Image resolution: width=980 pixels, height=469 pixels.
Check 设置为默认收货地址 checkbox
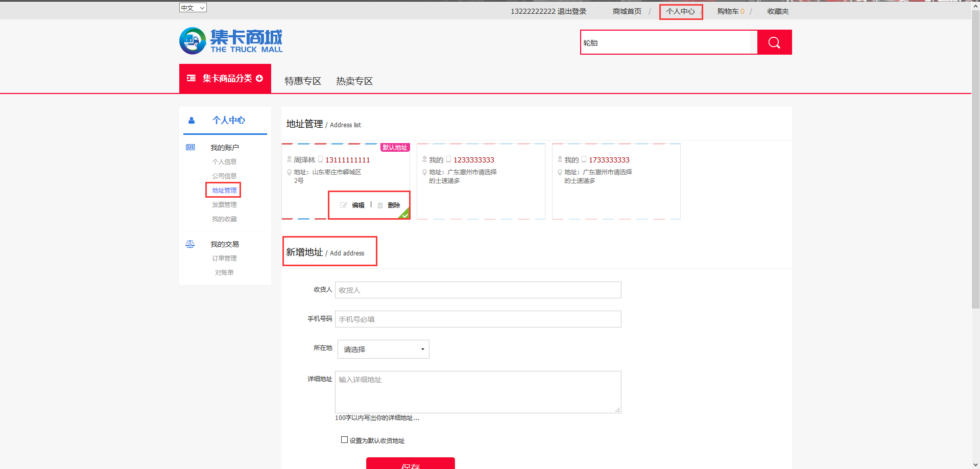[344, 440]
